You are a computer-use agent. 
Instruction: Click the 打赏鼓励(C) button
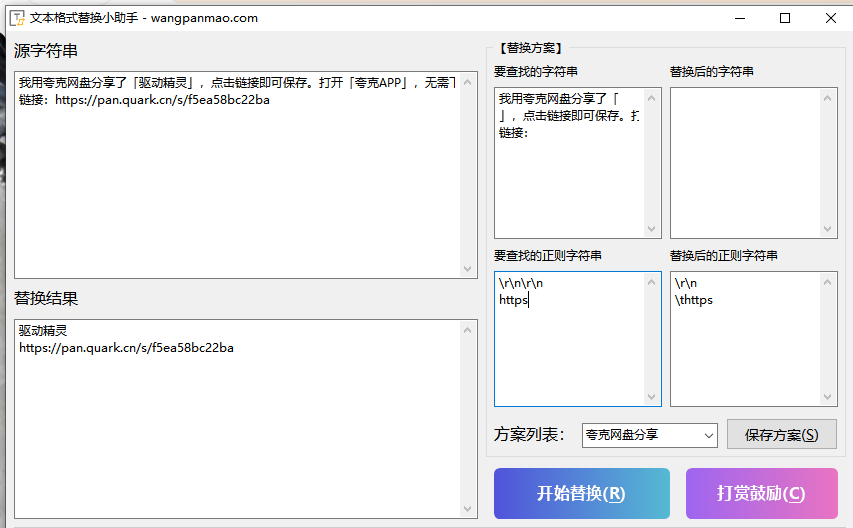761,493
